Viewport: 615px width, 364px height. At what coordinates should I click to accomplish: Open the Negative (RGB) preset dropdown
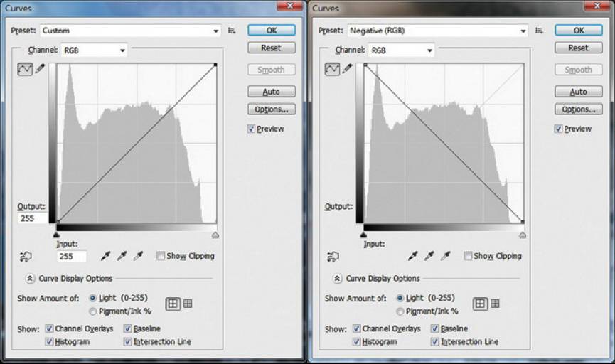pyautogui.click(x=437, y=31)
